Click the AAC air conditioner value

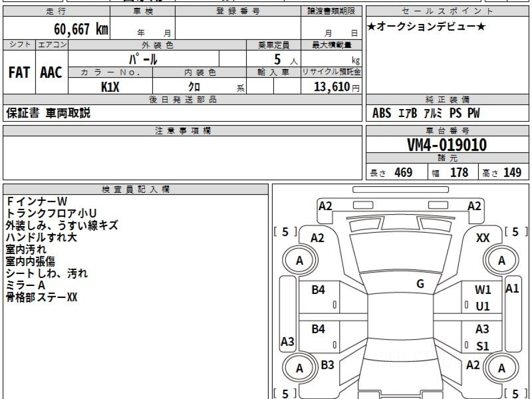51,73
